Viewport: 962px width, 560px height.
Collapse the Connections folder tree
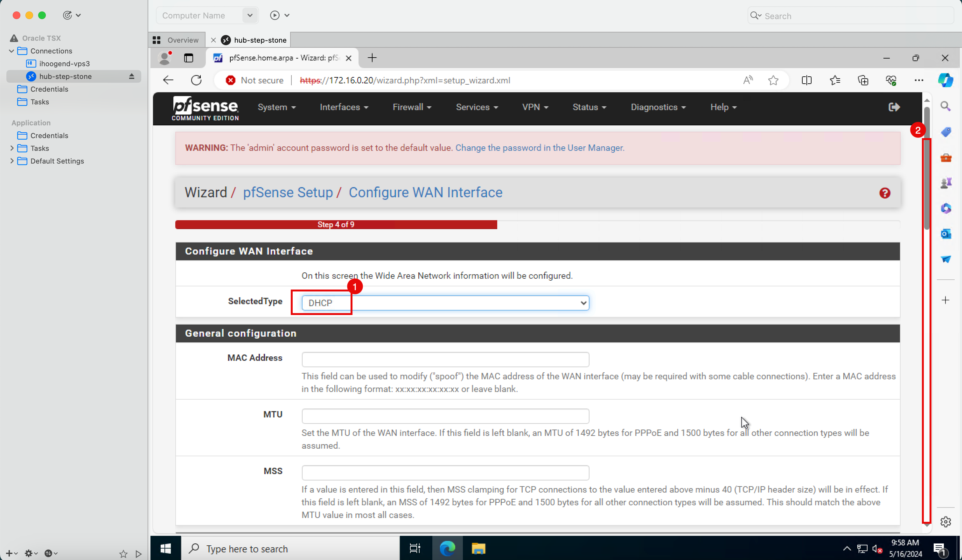11,51
